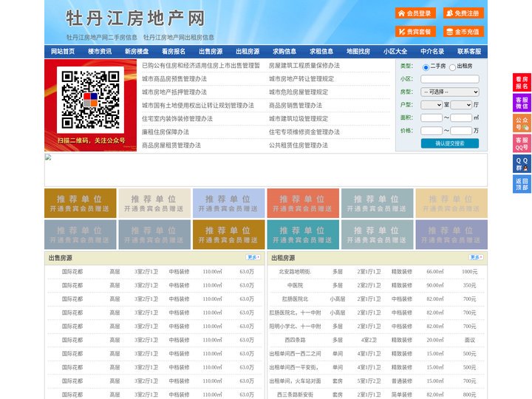
Task: Open 商品房销售管理办法 link
Action: pyautogui.click(x=296, y=105)
